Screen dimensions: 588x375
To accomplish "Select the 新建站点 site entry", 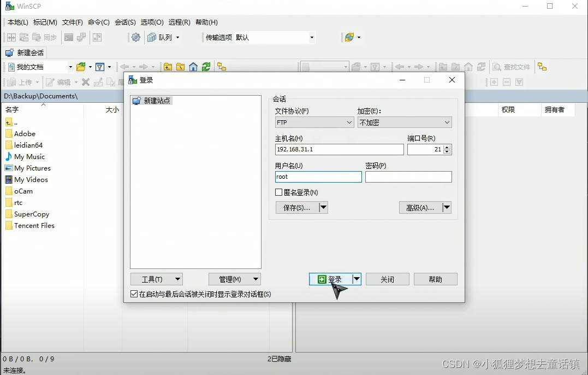I will point(152,101).
